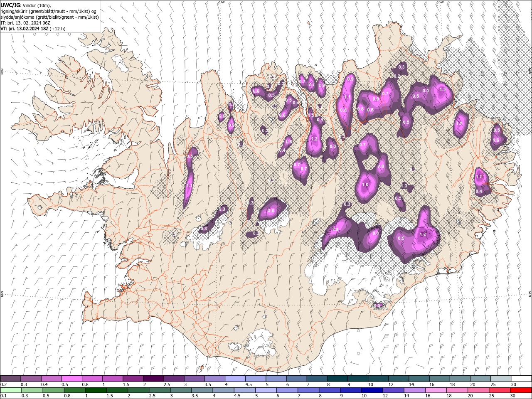Choose the light pink swatch between 16 and 18
Image resolution: width=532 pixels, height=399 pixels.
click(x=436, y=390)
